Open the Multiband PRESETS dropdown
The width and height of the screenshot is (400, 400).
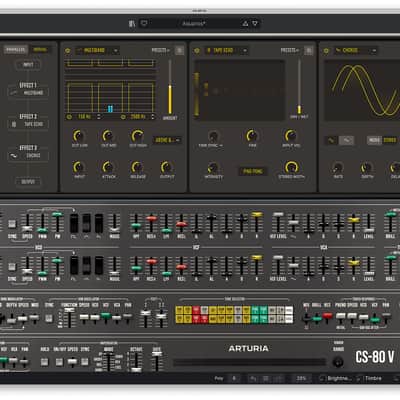pos(161,50)
